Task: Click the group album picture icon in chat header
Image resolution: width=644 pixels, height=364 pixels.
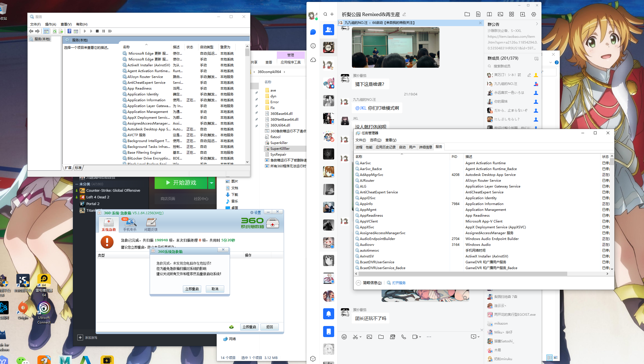Action: [500, 14]
